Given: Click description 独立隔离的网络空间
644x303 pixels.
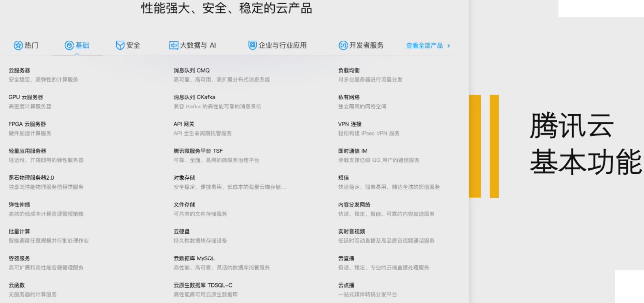Looking at the screenshot, I should coord(362,106).
